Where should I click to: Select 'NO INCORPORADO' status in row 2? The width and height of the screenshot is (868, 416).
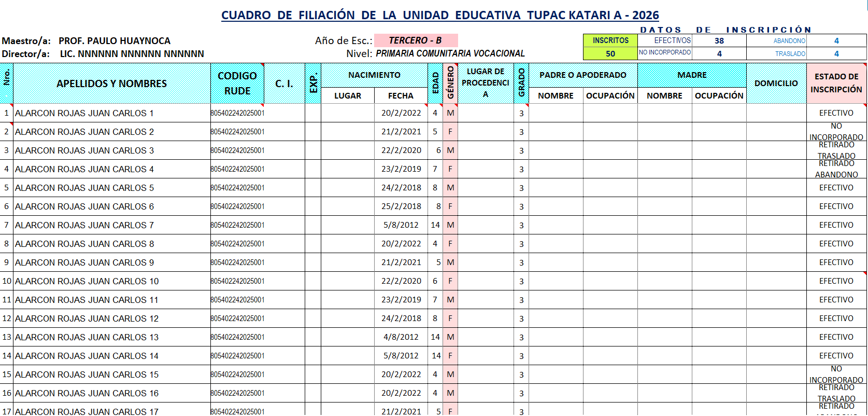[836, 132]
